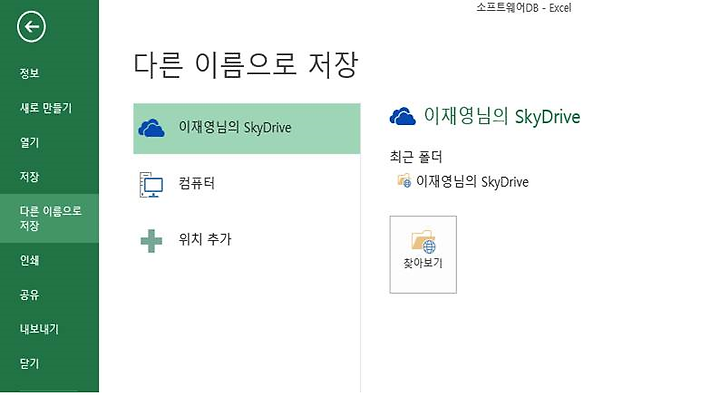Open the 공유 sidebar entry
This screenshot has width=720, height=396.
[x=29, y=295]
